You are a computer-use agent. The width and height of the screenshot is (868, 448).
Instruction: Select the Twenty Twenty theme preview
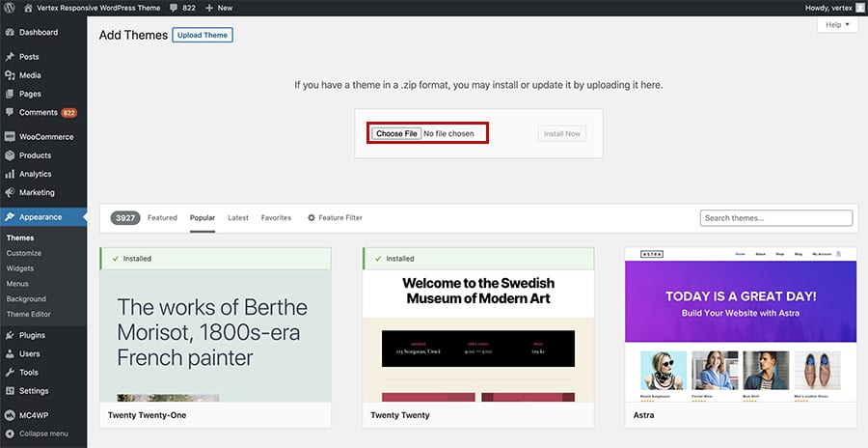pyautogui.click(x=478, y=336)
